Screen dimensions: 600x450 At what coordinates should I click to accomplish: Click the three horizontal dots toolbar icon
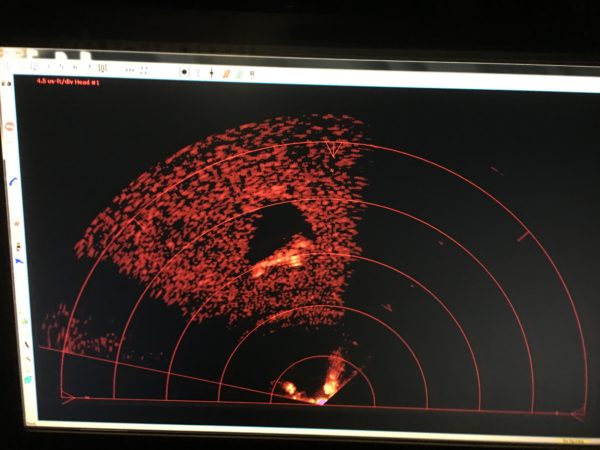pyautogui.click(x=130, y=70)
